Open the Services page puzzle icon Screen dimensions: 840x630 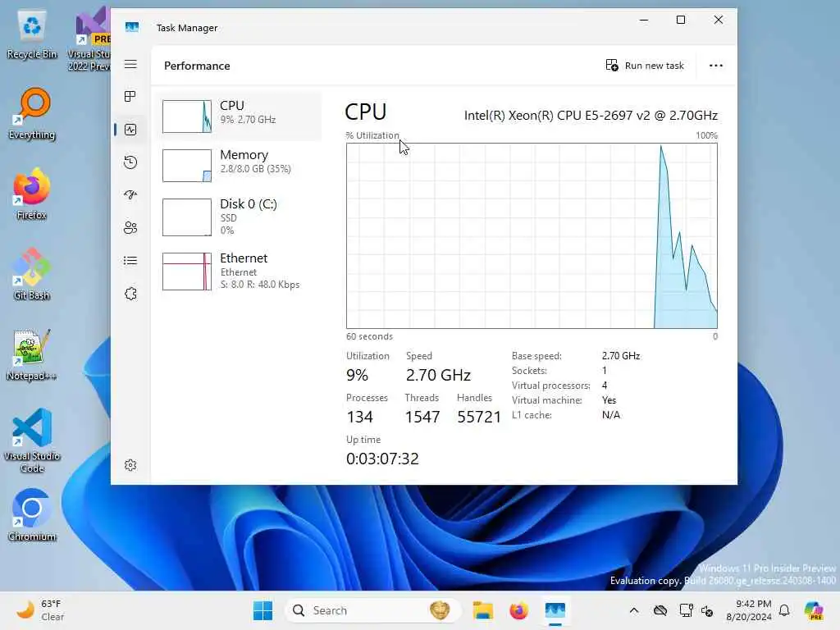coord(130,294)
